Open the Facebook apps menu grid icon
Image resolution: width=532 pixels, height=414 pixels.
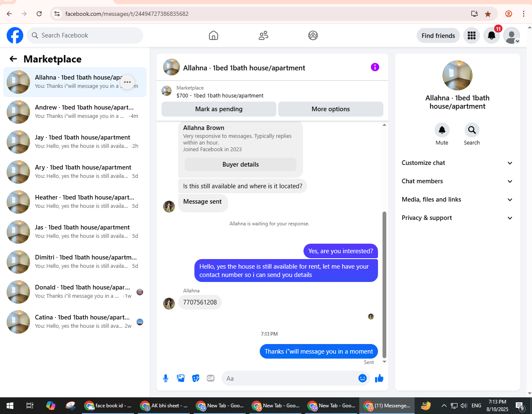tap(472, 35)
